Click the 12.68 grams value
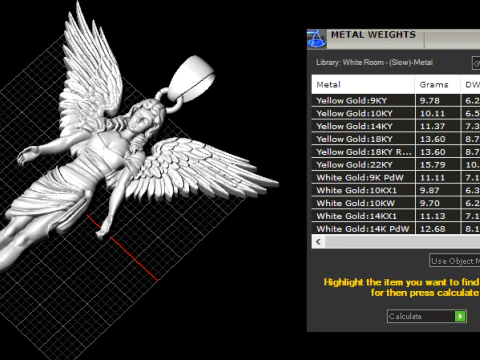Screen dimensions: 480x360 tap(432, 229)
